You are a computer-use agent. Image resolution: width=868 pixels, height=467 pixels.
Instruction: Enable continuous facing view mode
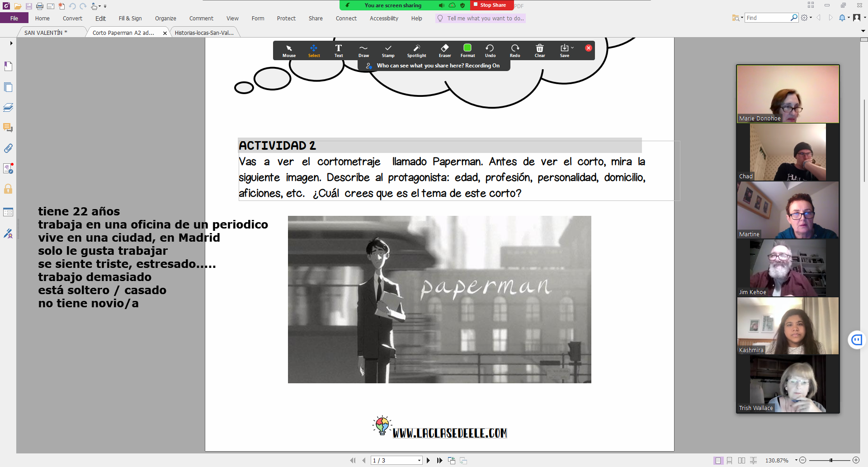click(x=753, y=460)
